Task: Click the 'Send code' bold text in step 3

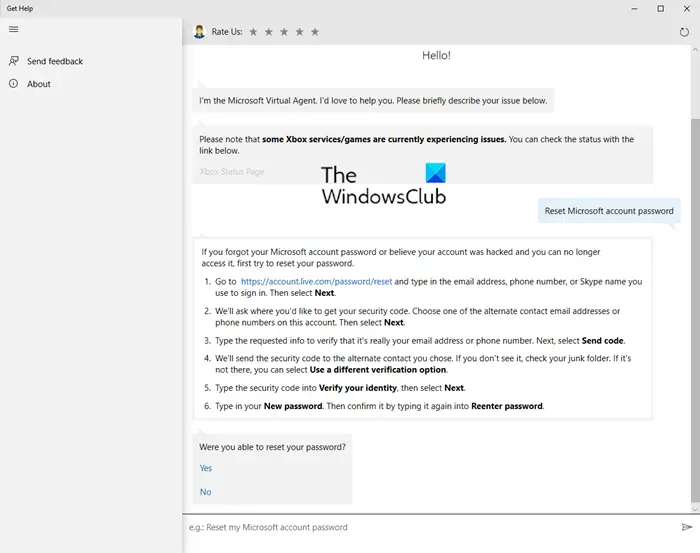Action: pos(602,341)
